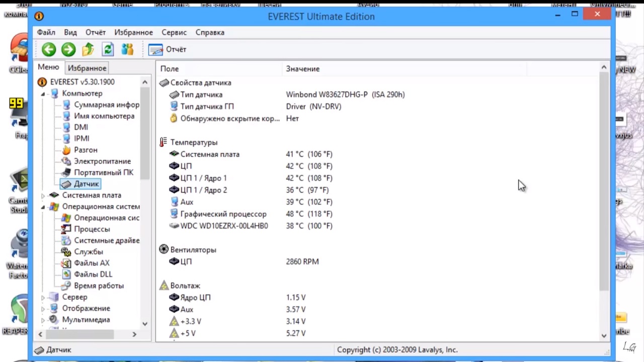
Task: Click the green Back arrow toolbar icon
Action: [x=49, y=49]
